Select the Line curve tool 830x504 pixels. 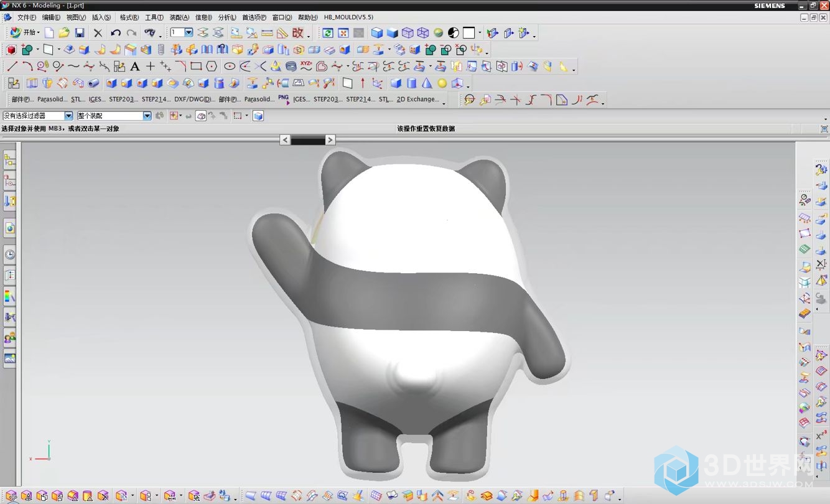tap(12, 66)
